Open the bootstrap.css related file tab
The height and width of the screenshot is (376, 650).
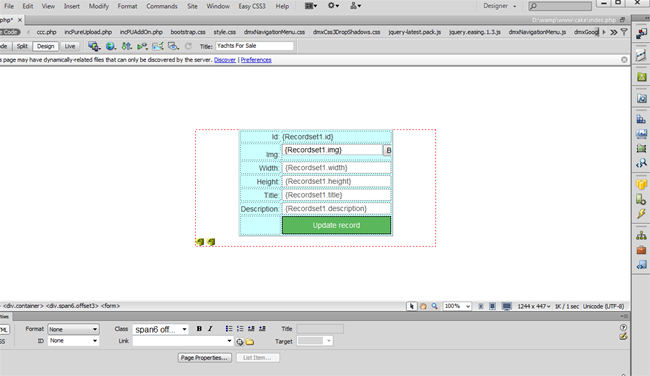(188, 32)
